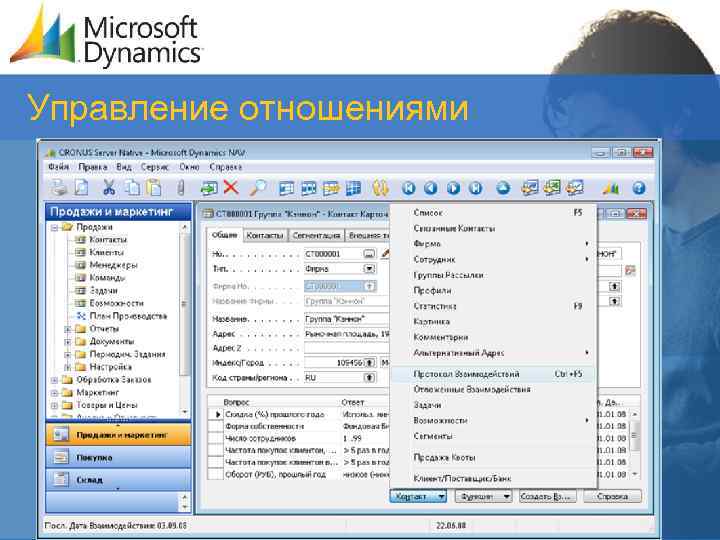The image size is (720, 540).
Task: Open the Файл menu
Action: [x=58, y=167]
